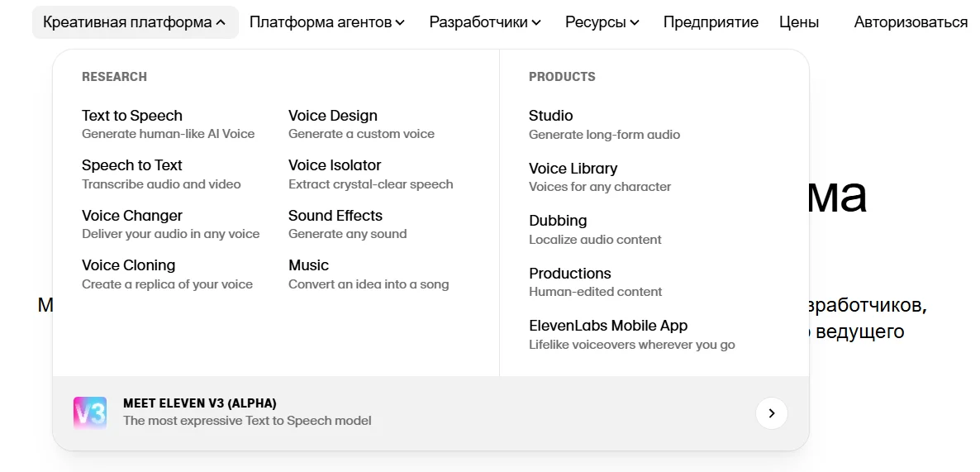This screenshot has height=472, width=980.
Task: Collapse the Креативная платформа menu
Action: click(x=135, y=22)
